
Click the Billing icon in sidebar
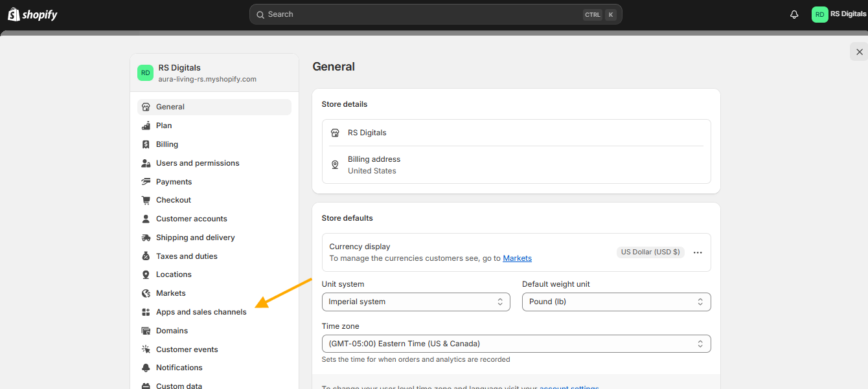(146, 144)
